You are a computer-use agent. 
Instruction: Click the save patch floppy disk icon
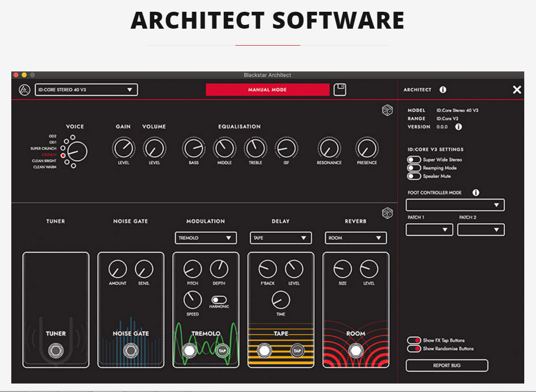pos(339,90)
